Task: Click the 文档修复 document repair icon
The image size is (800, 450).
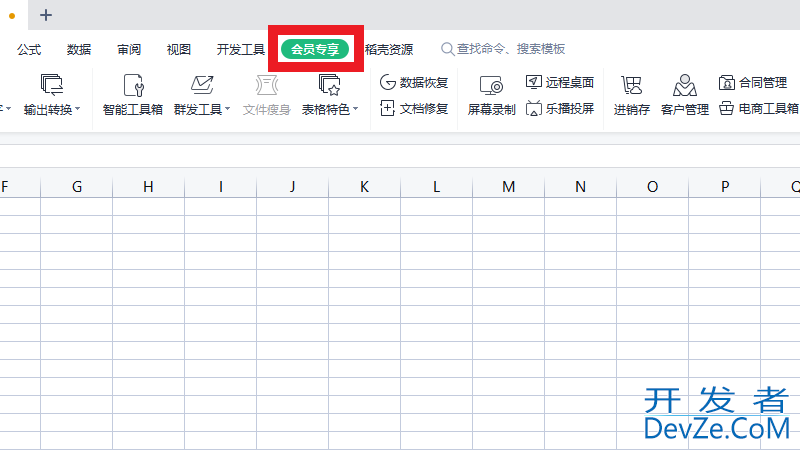Action: 387,108
